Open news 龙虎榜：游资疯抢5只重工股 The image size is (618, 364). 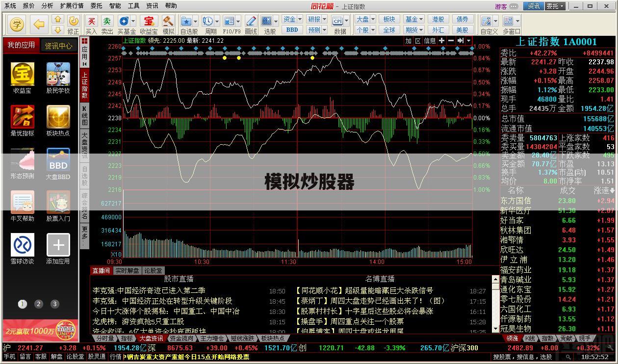pos(138,322)
